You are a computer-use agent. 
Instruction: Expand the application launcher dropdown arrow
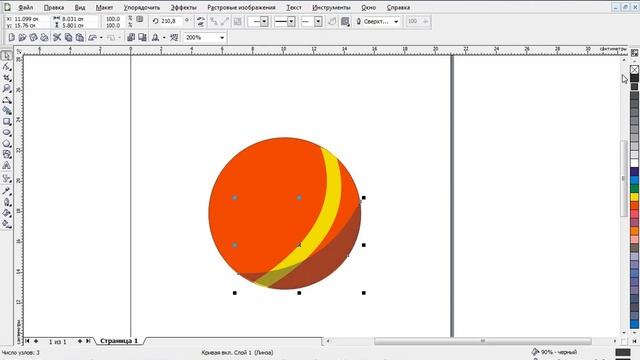pos(164,38)
